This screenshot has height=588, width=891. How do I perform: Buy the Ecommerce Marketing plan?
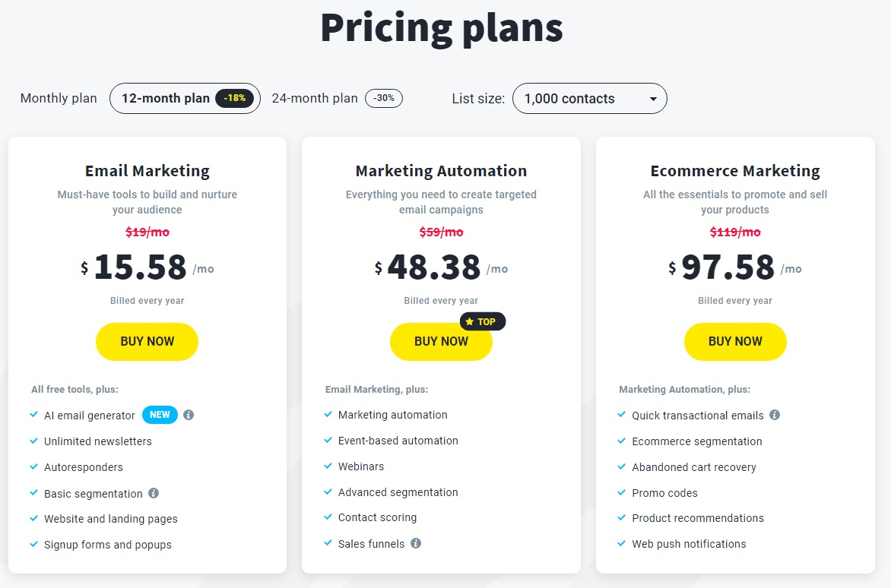735,341
